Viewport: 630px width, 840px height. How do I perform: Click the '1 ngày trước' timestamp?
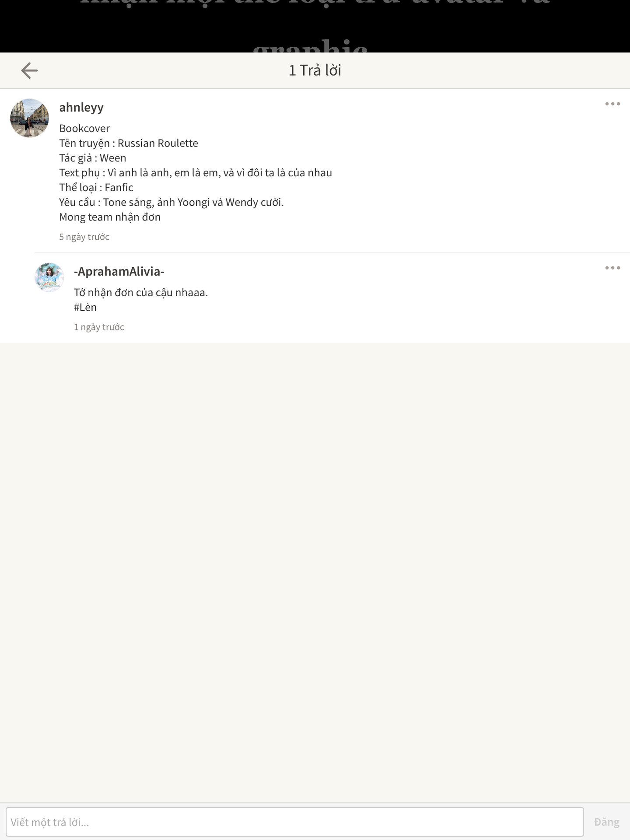pos(99,327)
